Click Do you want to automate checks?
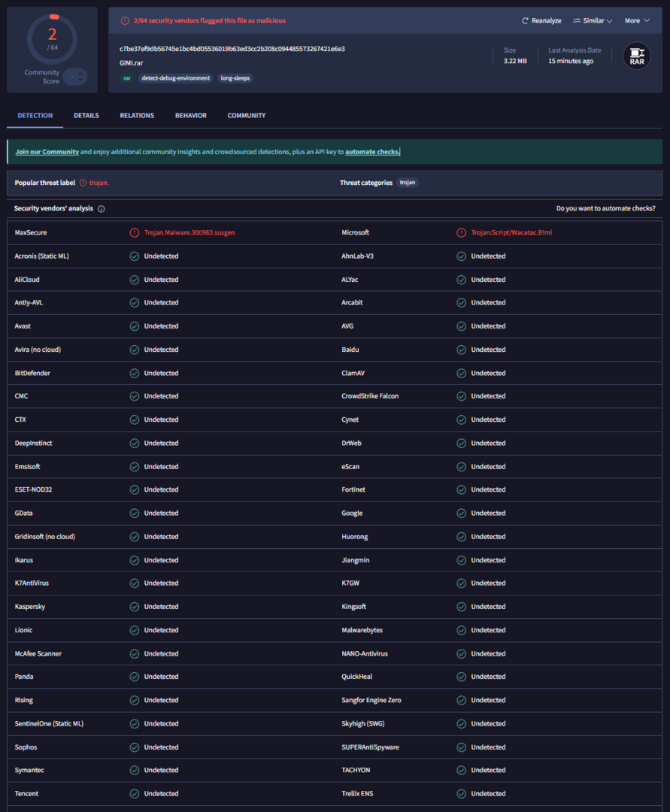This screenshot has height=812, width=670. coord(605,208)
